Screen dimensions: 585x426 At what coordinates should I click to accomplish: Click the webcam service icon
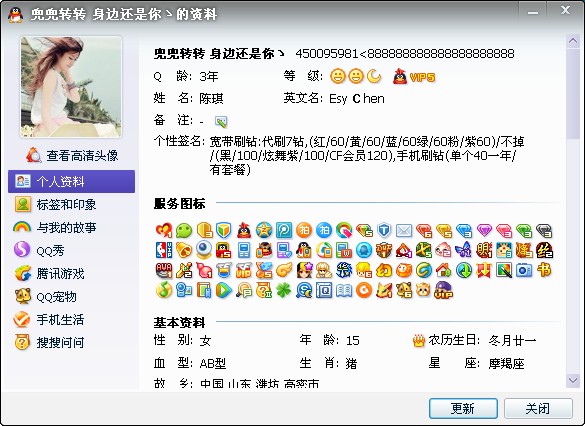pyautogui.click(x=204, y=250)
